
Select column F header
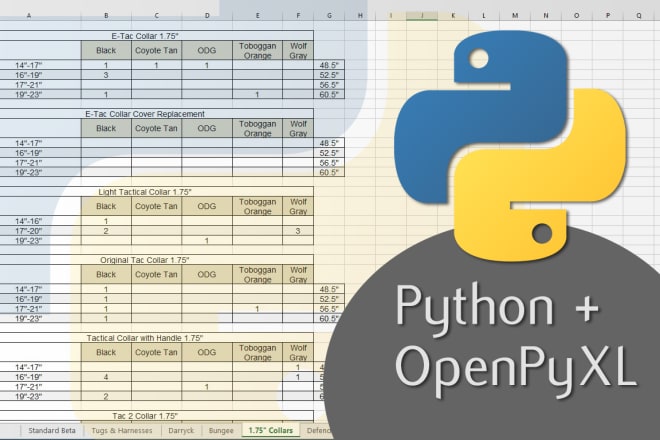coord(298,16)
